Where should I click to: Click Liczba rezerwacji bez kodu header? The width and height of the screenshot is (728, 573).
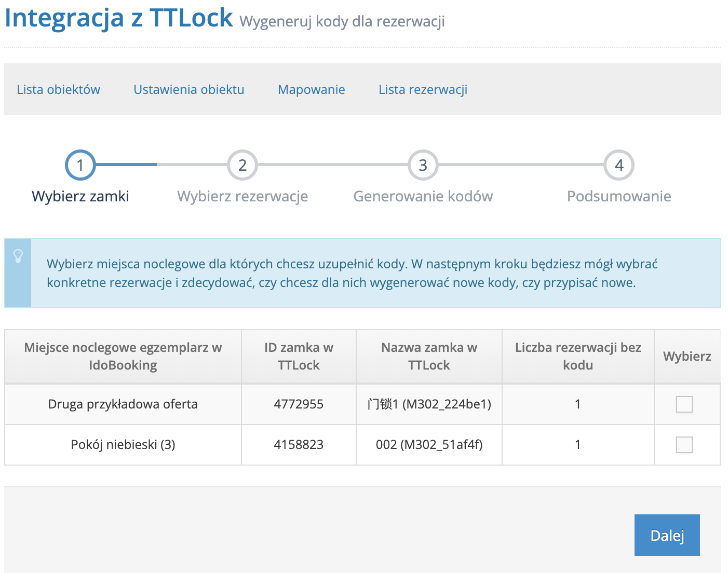click(577, 357)
